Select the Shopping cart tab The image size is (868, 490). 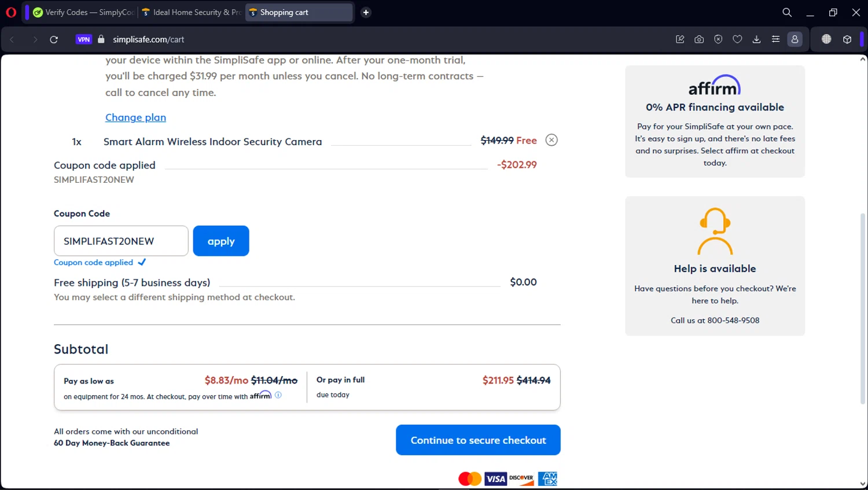(299, 12)
